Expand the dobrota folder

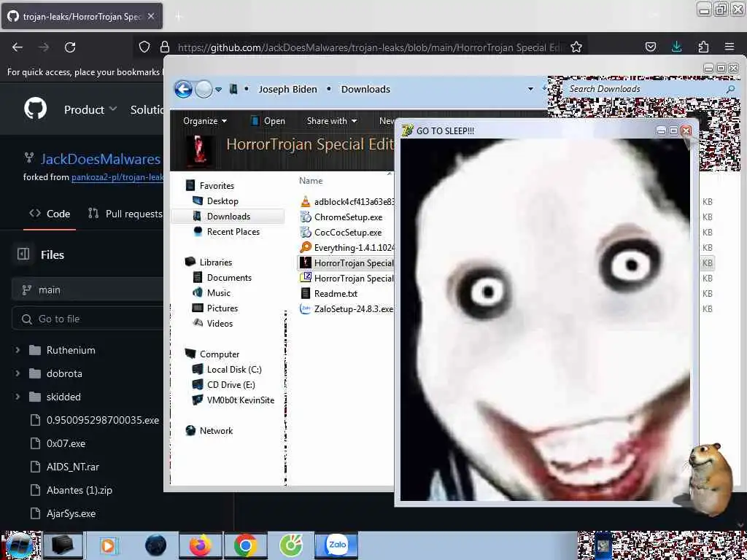tap(18, 373)
